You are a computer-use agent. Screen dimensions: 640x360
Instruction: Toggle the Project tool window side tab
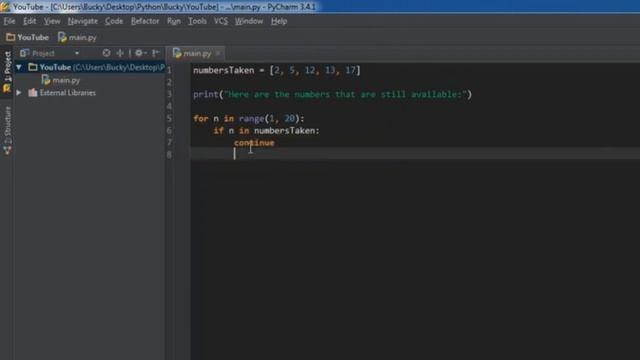7,71
